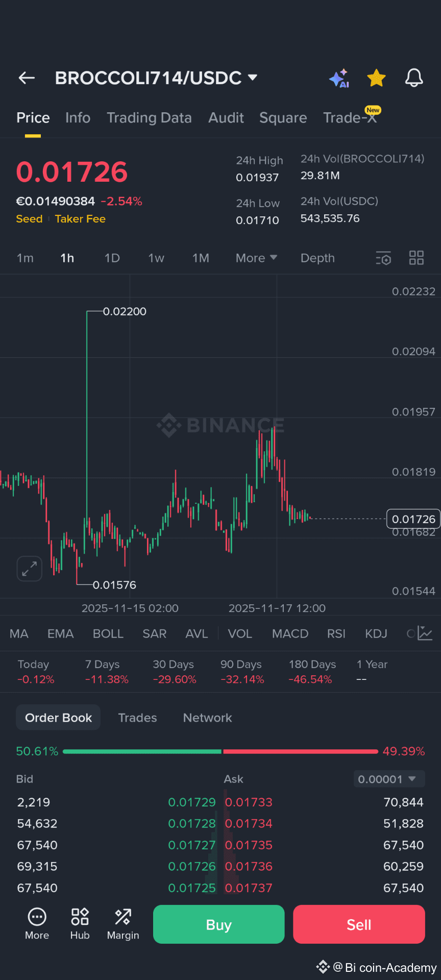Tap the 30 Days -29.60% performance
Viewport: 441px width, 980px height.
pyautogui.click(x=175, y=672)
